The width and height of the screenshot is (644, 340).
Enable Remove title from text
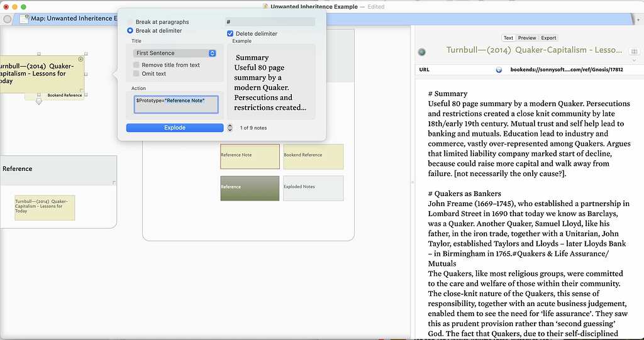point(136,65)
